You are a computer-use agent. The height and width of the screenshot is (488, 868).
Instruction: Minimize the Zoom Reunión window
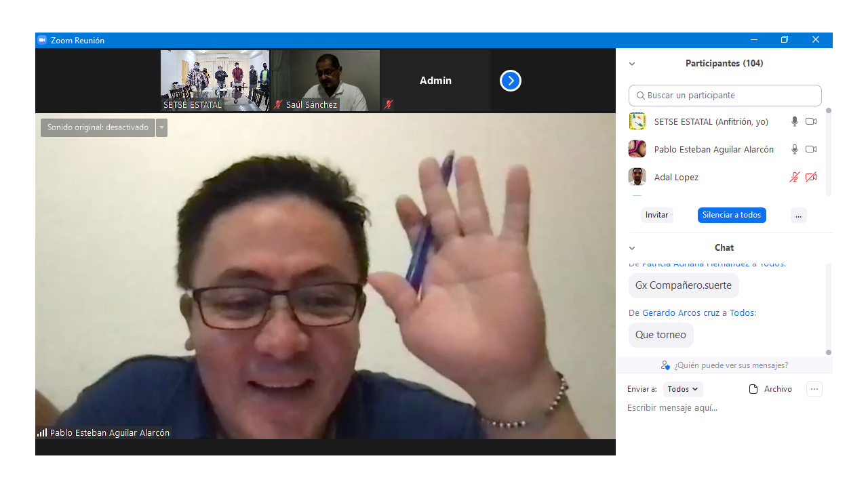(753, 40)
